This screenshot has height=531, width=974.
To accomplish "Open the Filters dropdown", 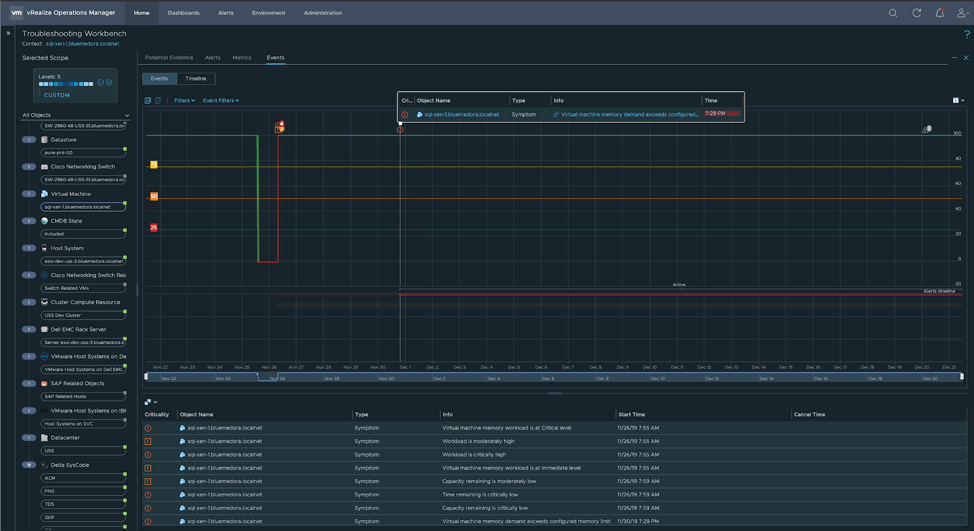I will point(184,101).
